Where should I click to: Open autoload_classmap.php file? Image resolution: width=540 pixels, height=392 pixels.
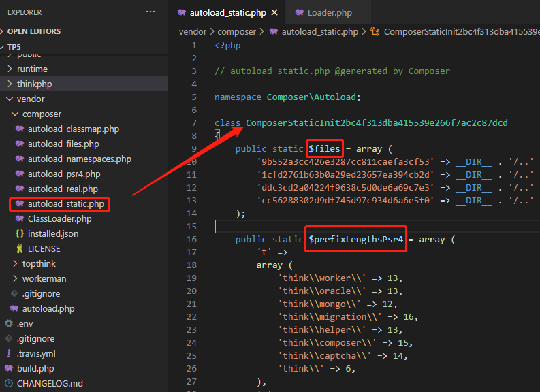pos(74,129)
